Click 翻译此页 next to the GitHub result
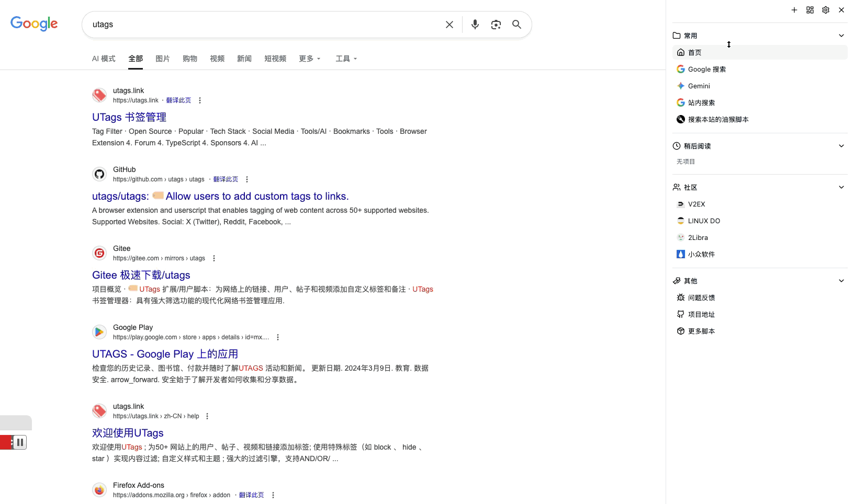The height and width of the screenshot is (504, 854). pos(226,179)
